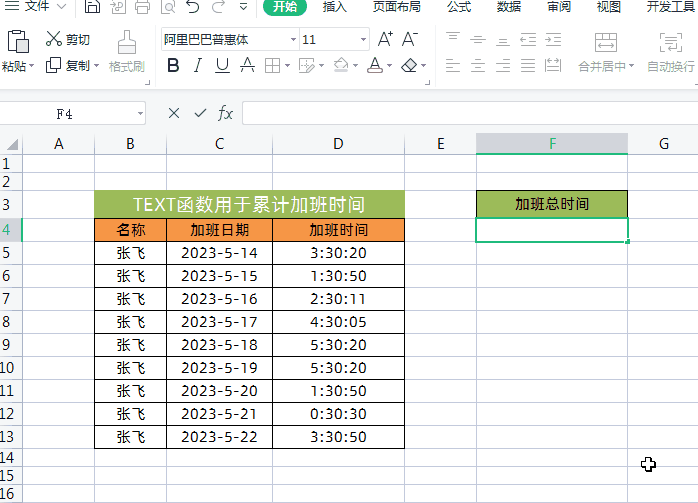Viewport: 698px width, 503px height.
Task: Click the Auto Wrap (自动换行) button
Action: pos(671,52)
